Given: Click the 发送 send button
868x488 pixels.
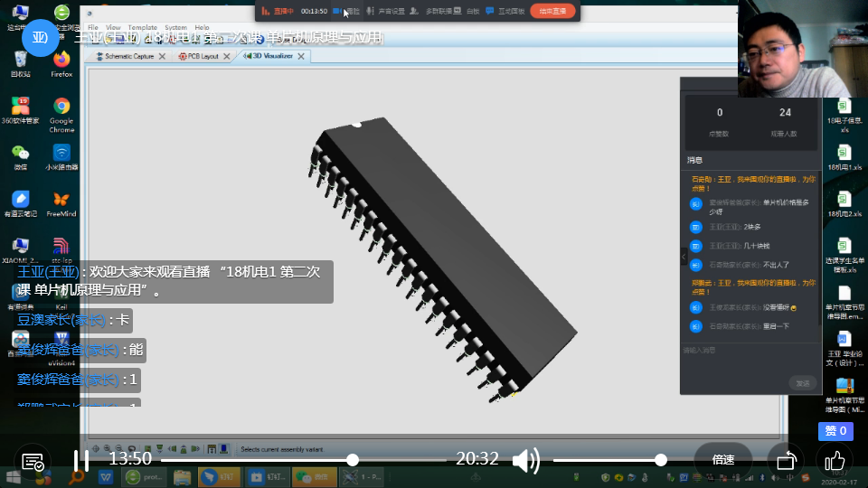Looking at the screenshot, I should 803,383.
